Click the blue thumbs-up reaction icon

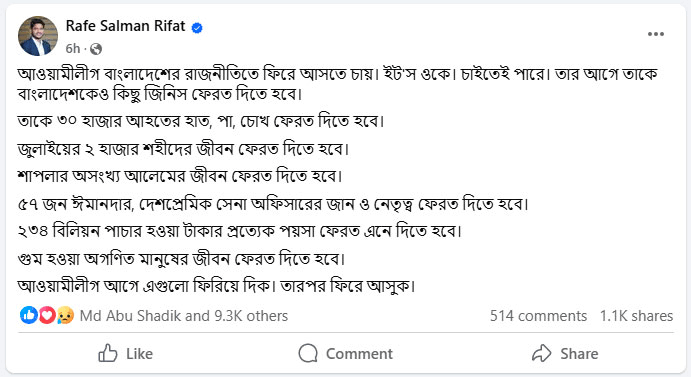[29, 315]
